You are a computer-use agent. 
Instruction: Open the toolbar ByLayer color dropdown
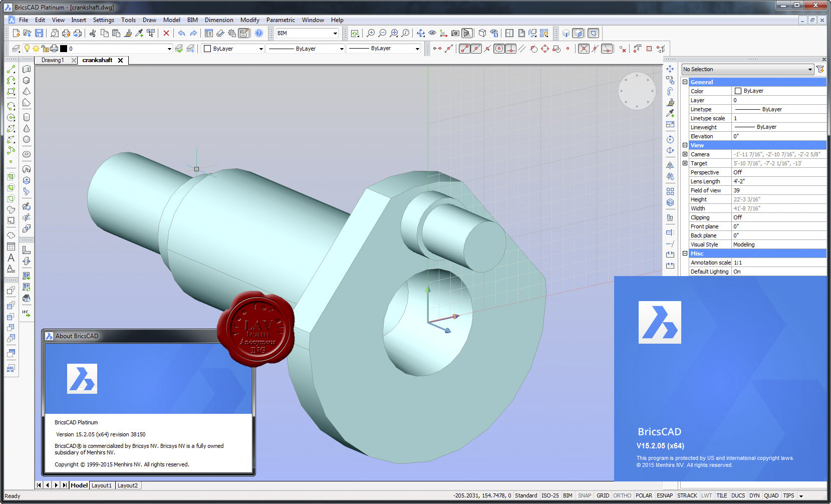tap(261, 49)
